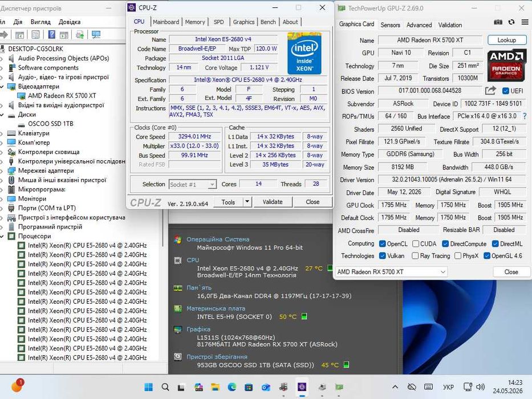
Task: Expand the Клавіатури tree node
Action: [2, 133]
